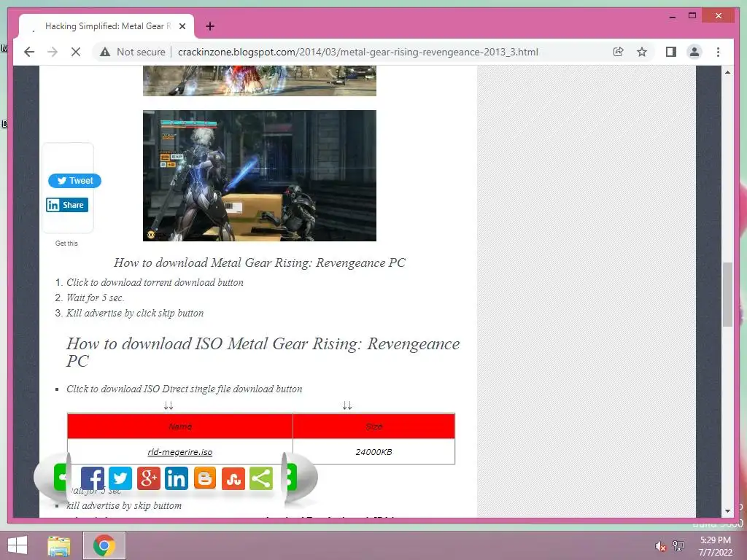Click text Wait for 5 sec.
The image size is (747, 560).
click(x=96, y=297)
